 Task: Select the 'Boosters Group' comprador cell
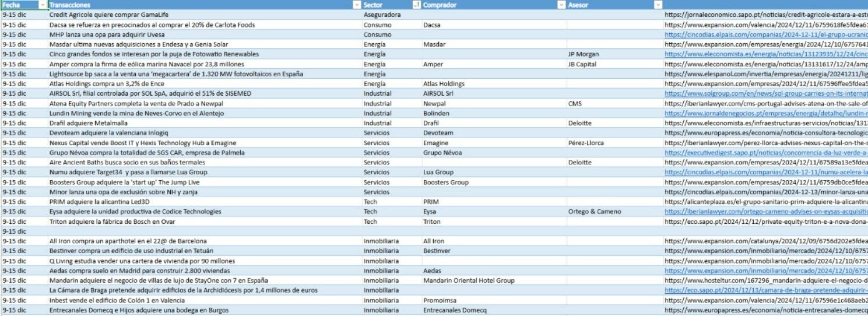click(x=494, y=182)
